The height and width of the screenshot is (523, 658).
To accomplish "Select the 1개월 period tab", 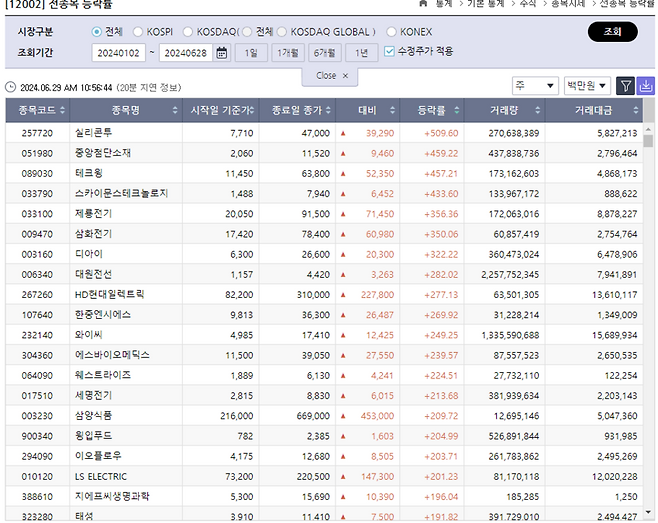I will (x=288, y=52).
